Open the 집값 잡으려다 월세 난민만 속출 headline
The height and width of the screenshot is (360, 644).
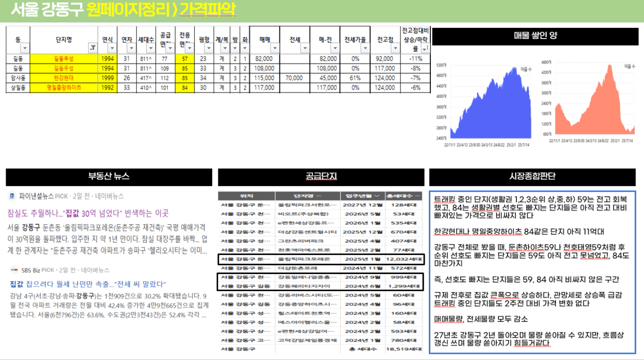87,284
